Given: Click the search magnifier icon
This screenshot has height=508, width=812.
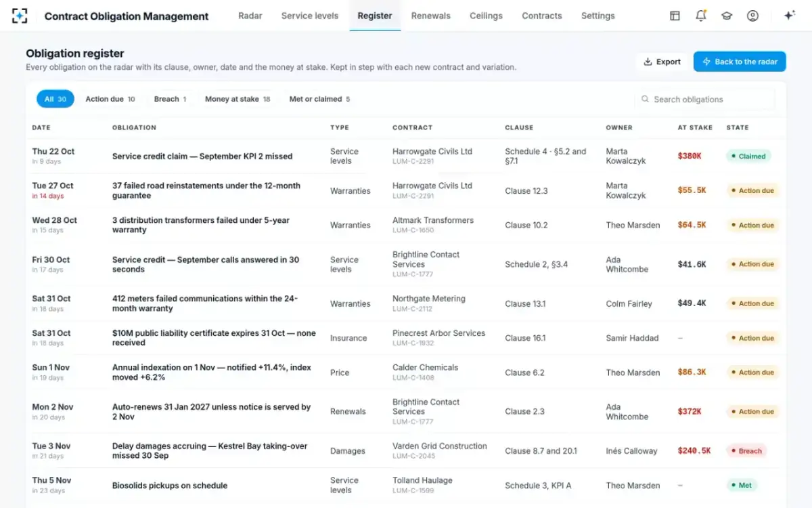Looking at the screenshot, I should [645, 99].
